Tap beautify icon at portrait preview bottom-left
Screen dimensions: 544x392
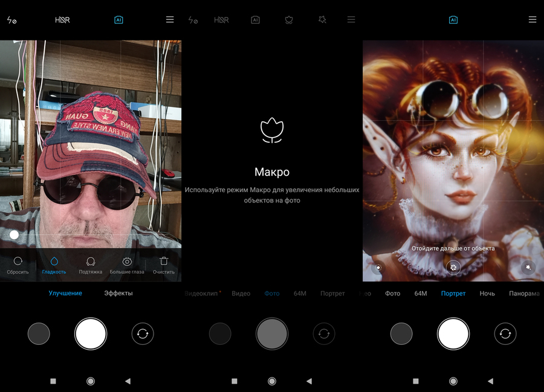tap(378, 268)
